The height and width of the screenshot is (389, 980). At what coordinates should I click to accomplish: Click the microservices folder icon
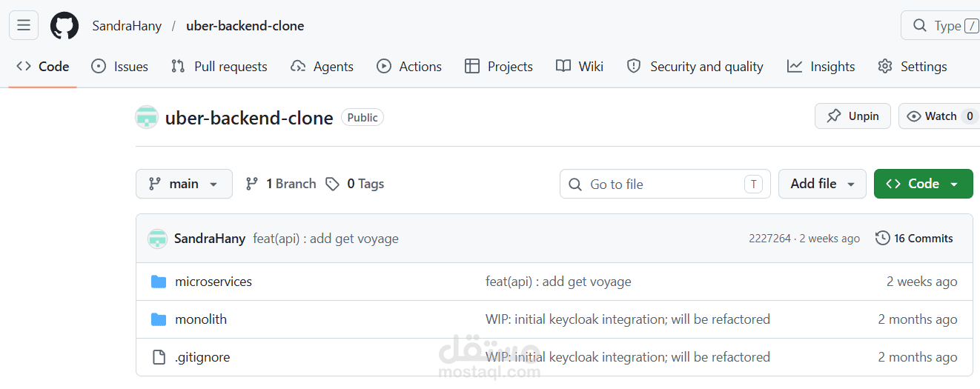point(159,282)
